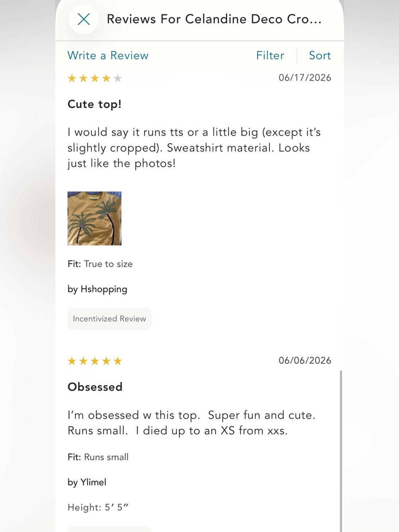Screen dimensions: 399x532
Task: Click the 06/17/2026 review date
Action: [x=305, y=78]
